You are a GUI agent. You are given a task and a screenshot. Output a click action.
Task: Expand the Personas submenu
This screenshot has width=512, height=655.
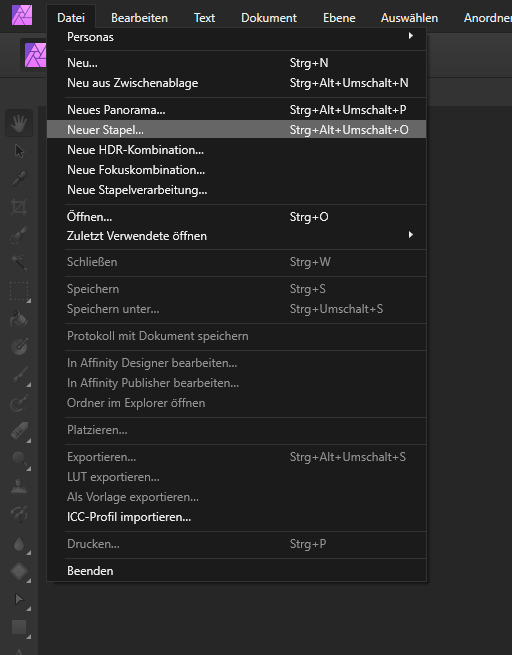(236, 37)
